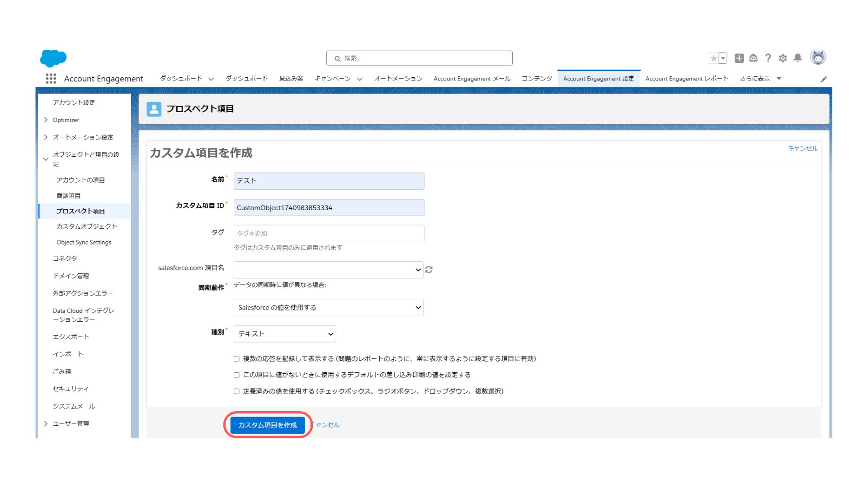Open Setup using the gear icon
The width and height of the screenshot is (868, 488).
point(783,58)
